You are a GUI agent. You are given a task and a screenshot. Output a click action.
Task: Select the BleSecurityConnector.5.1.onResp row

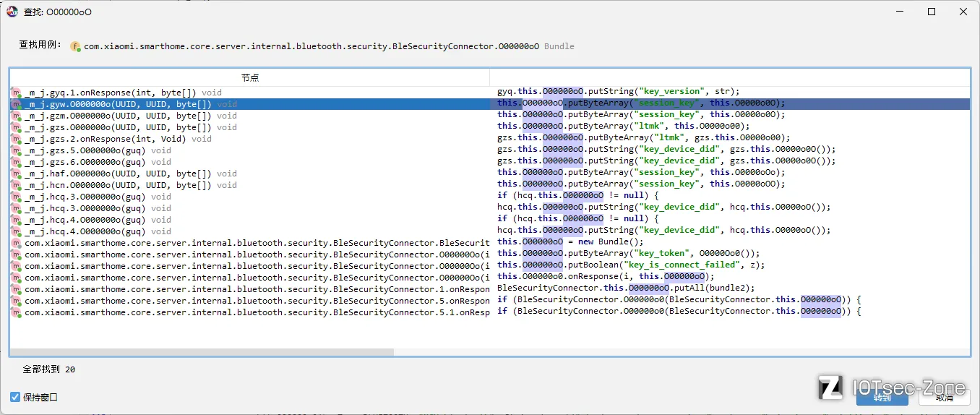click(x=257, y=312)
